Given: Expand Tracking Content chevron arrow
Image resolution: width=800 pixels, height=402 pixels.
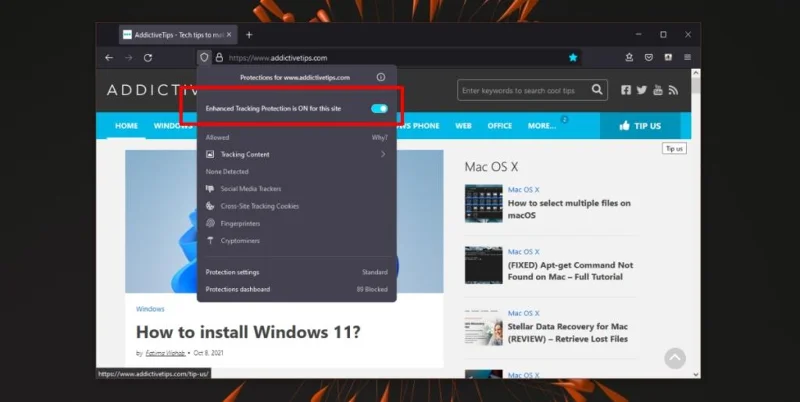Looking at the screenshot, I should coord(383,154).
